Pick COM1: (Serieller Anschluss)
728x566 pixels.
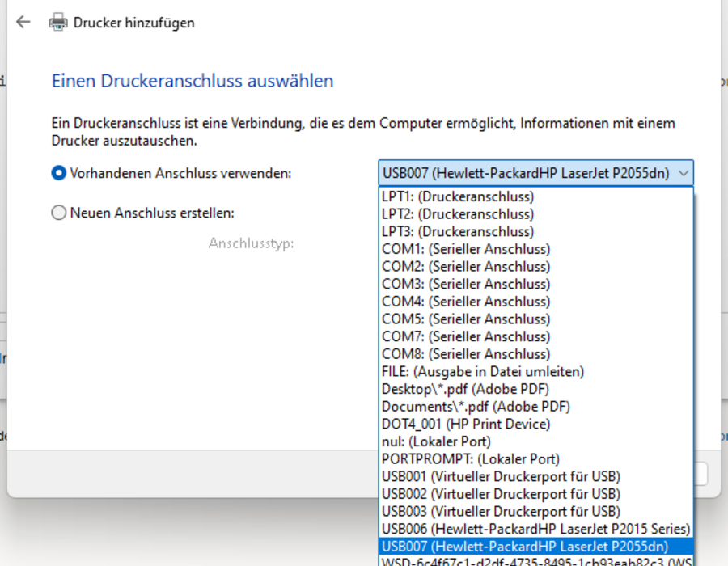[x=536, y=249]
